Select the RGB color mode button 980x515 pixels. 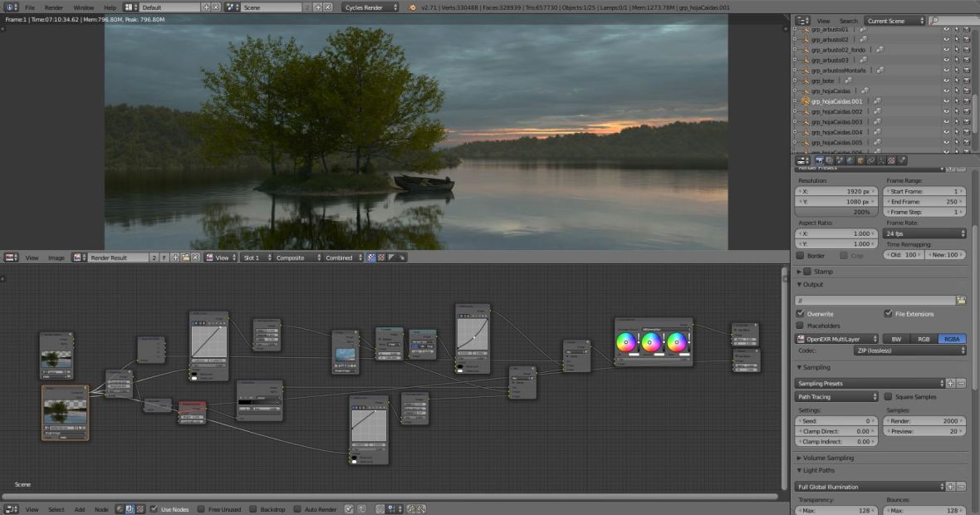924,339
